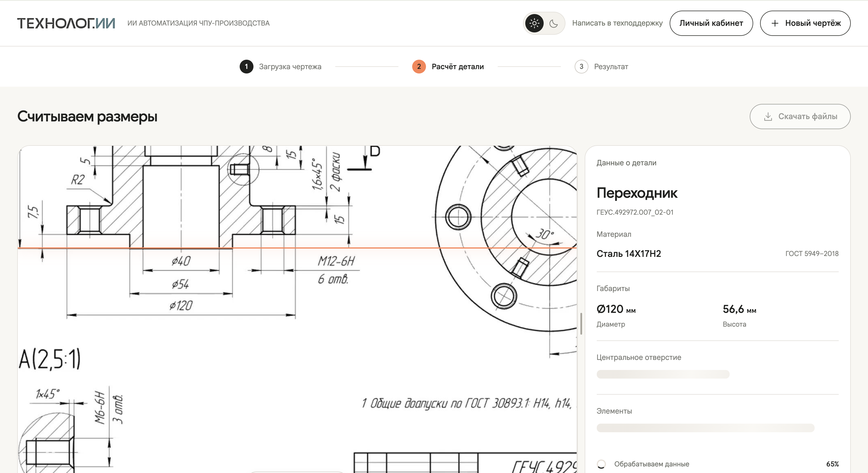The height and width of the screenshot is (473, 868).
Task: Switch to dark theme moon icon
Action: [x=554, y=23]
